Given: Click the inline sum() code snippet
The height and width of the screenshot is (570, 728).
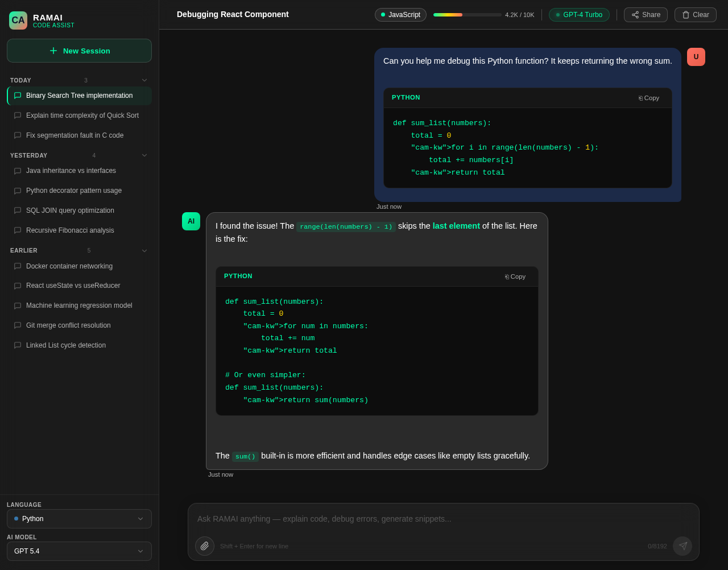Looking at the screenshot, I should coord(245,456).
